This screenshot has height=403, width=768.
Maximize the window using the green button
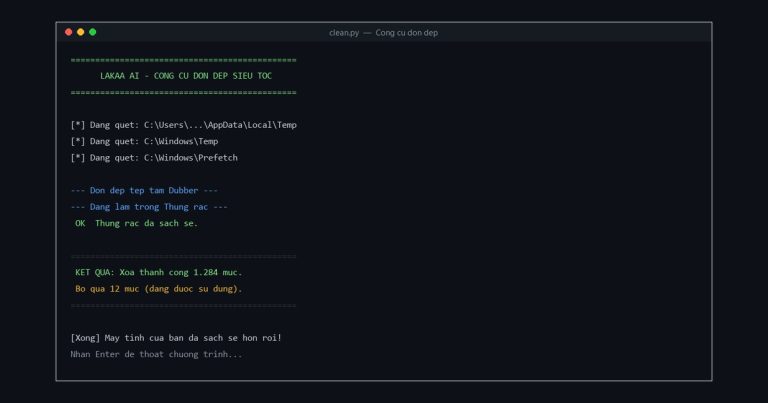coord(93,32)
